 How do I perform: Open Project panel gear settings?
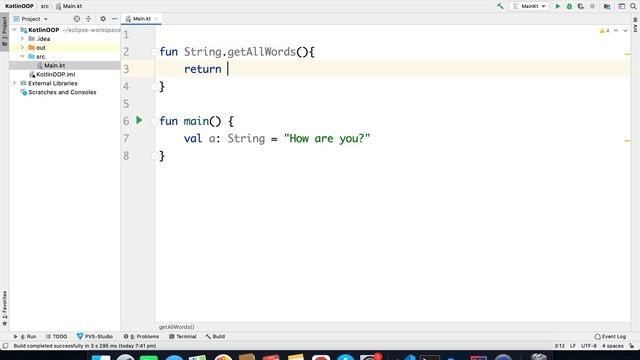coord(103,19)
